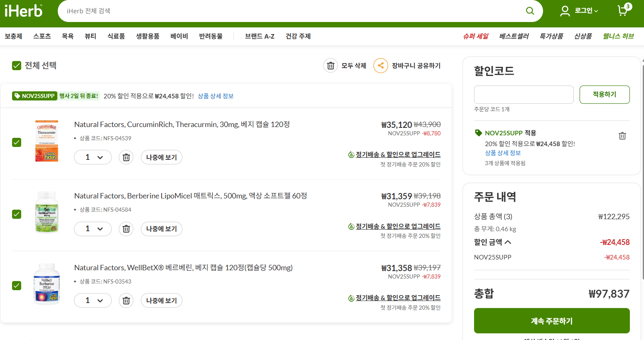Click 나중에 보기 for Berberine LipoMicel

(161, 229)
